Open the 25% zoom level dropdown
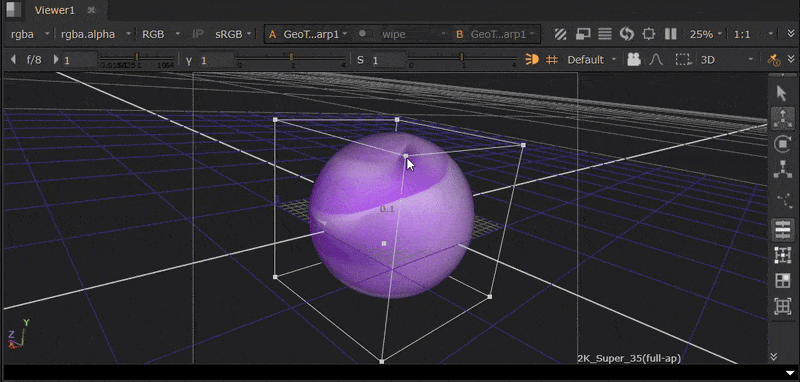Viewport: 800px width, 382px height. pyautogui.click(x=706, y=34)
